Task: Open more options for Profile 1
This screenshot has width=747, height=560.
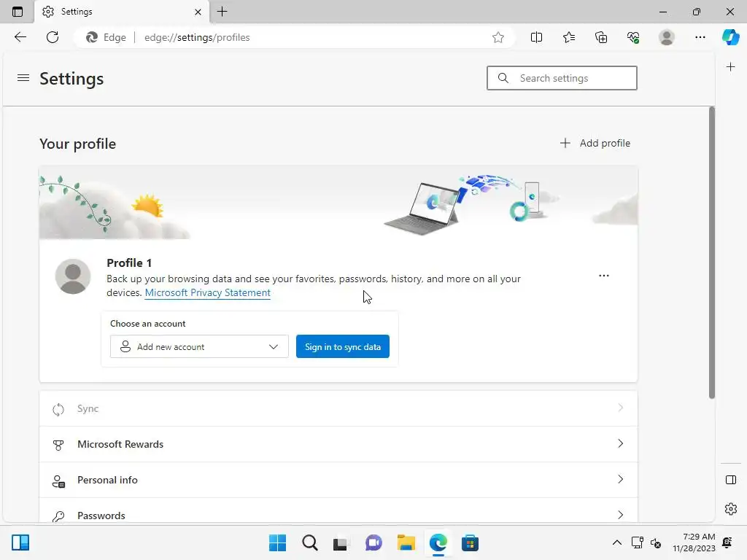Action: pyautogui.click(x=603, y=276)
